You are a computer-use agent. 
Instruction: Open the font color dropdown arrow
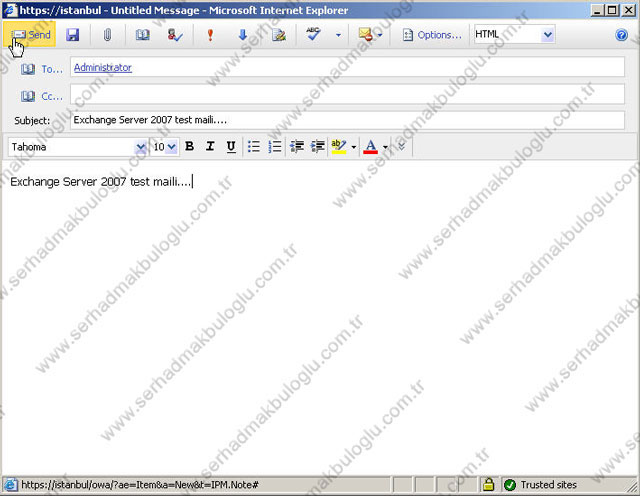pos(385,147)
